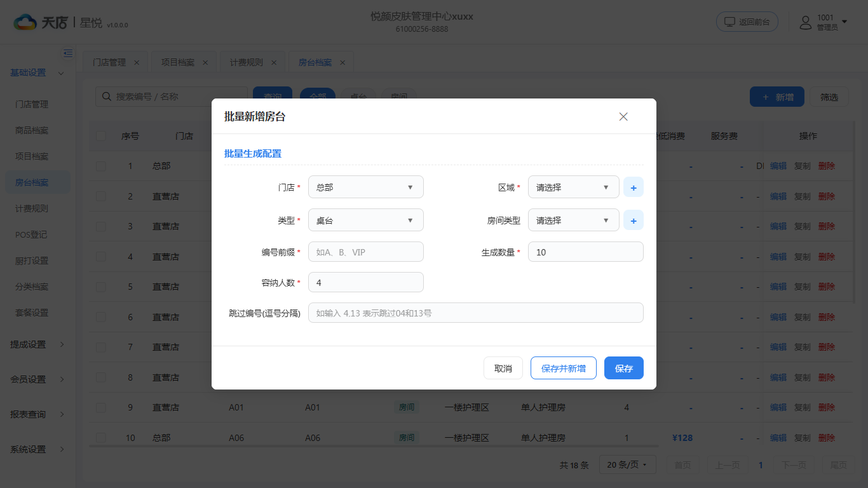Click the 容纳人数 input field
Image resolution: width=868 pixels, height=488 pixels.
366,282
